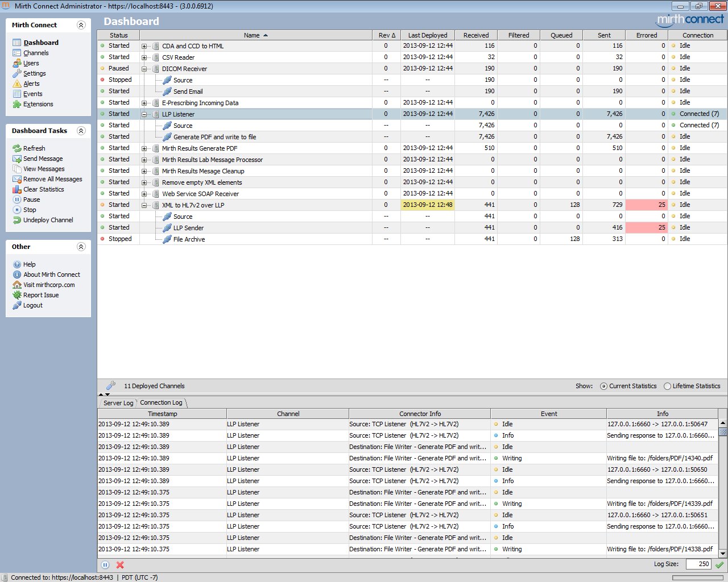The image size is (728, 582).
Task: Open the Alerts warning icon
Action: (x=17, y=84)
